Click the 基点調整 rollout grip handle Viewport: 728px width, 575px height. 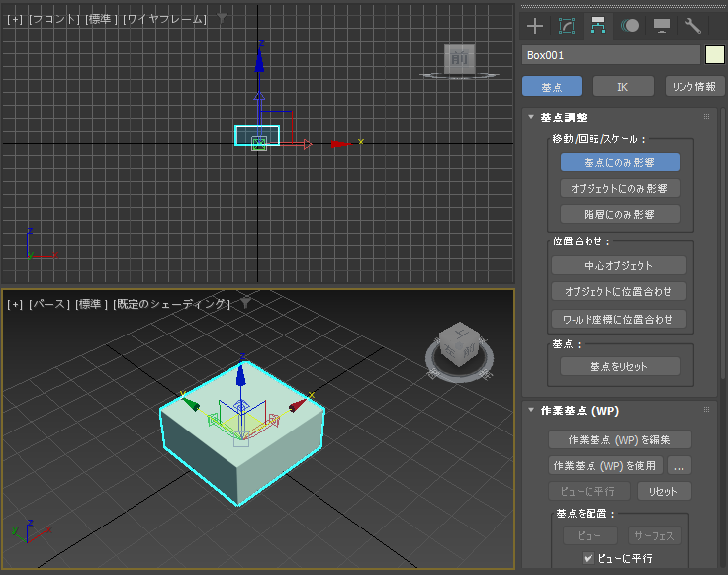point(706,117)
